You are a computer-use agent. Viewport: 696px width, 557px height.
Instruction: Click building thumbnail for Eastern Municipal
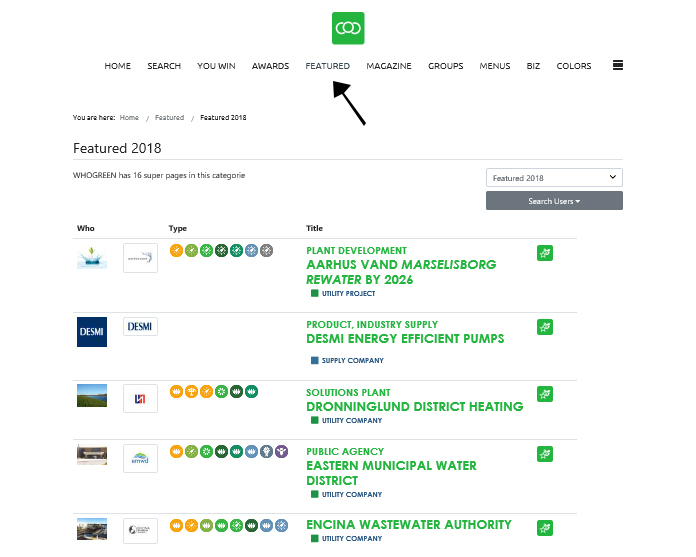[x=92, y=455]
